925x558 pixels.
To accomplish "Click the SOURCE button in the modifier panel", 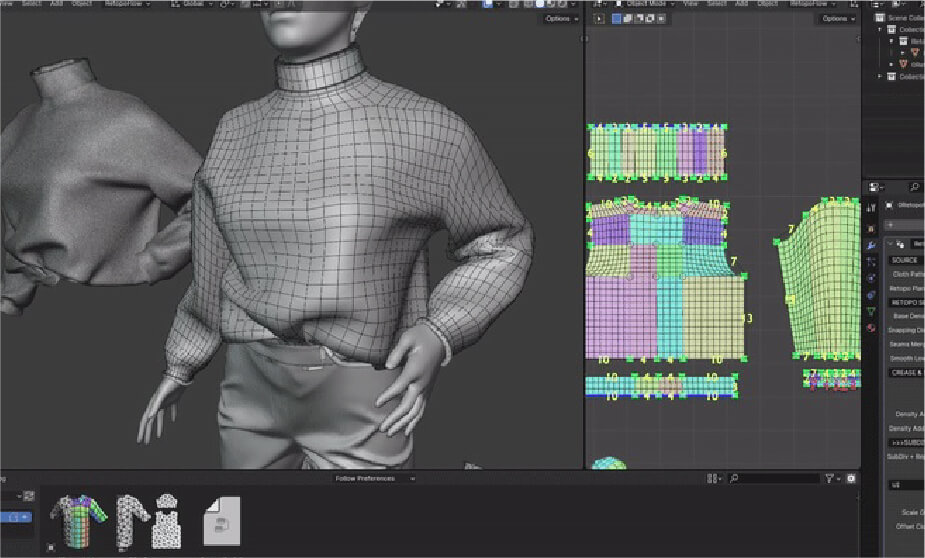I will click(904, 260).
